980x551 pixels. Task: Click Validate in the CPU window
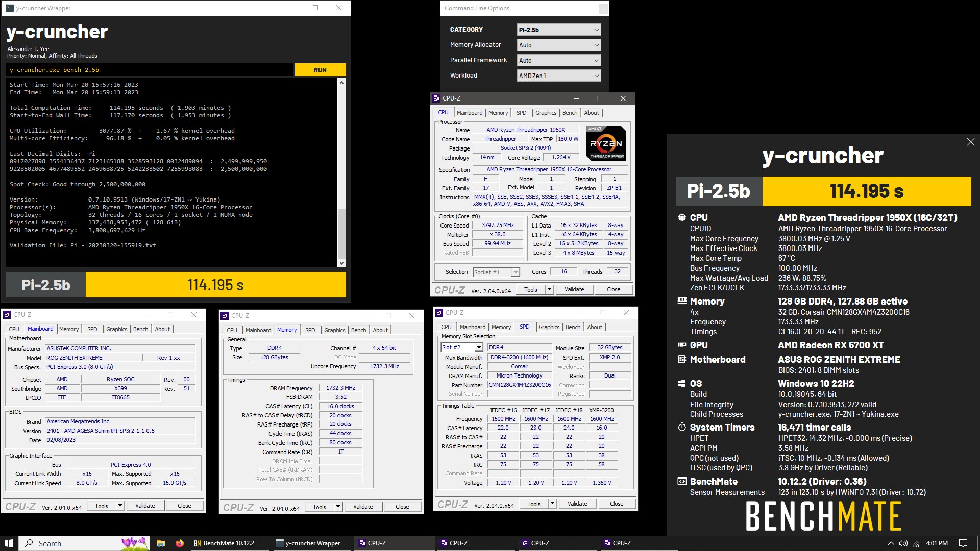[574, 289]
